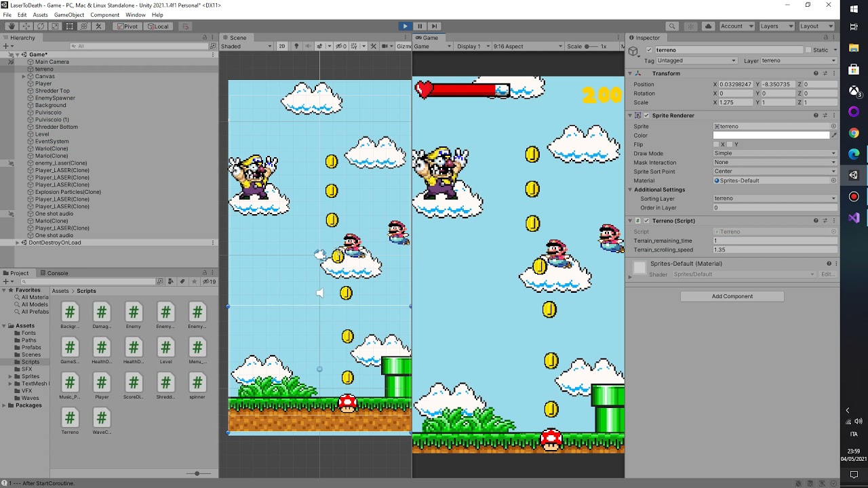The height and width of the screenshot is (488, 868).
Task: Lock the Inspector panel
Action: [x=826, y=38]
